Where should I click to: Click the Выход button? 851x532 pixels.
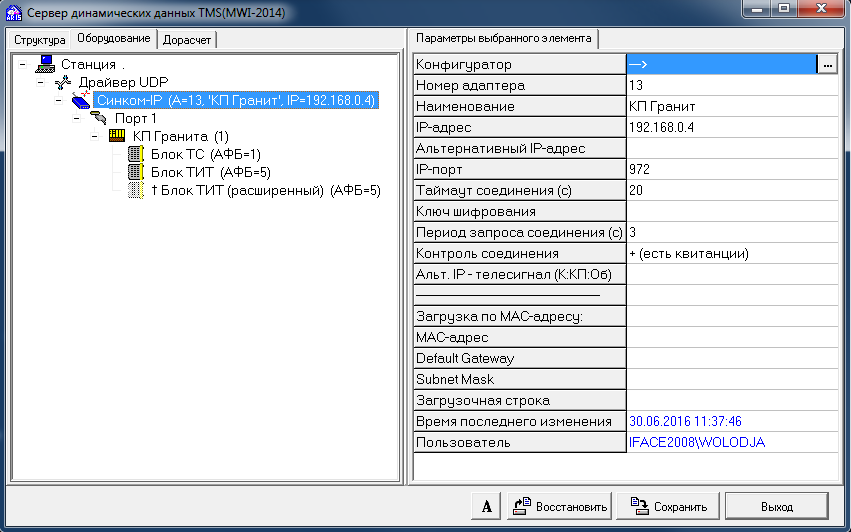[x=776, y=506]
